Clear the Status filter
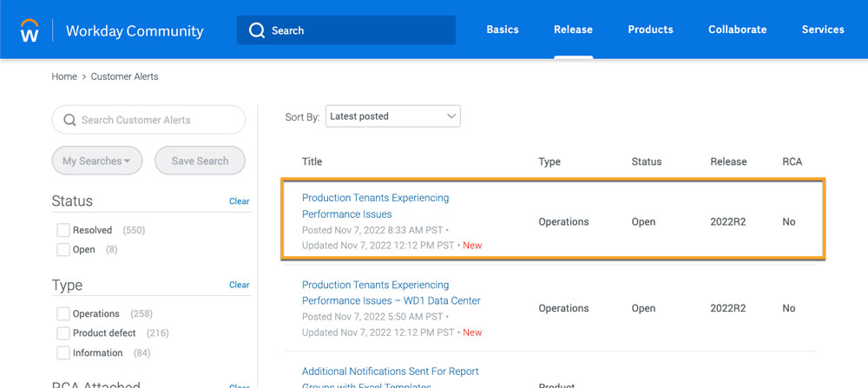 [240, 201]
